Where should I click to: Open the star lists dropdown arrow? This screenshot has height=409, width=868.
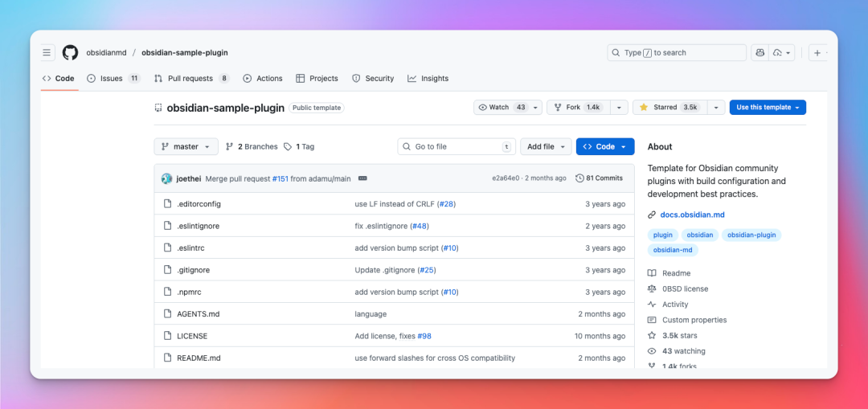(x=716, y=108)
